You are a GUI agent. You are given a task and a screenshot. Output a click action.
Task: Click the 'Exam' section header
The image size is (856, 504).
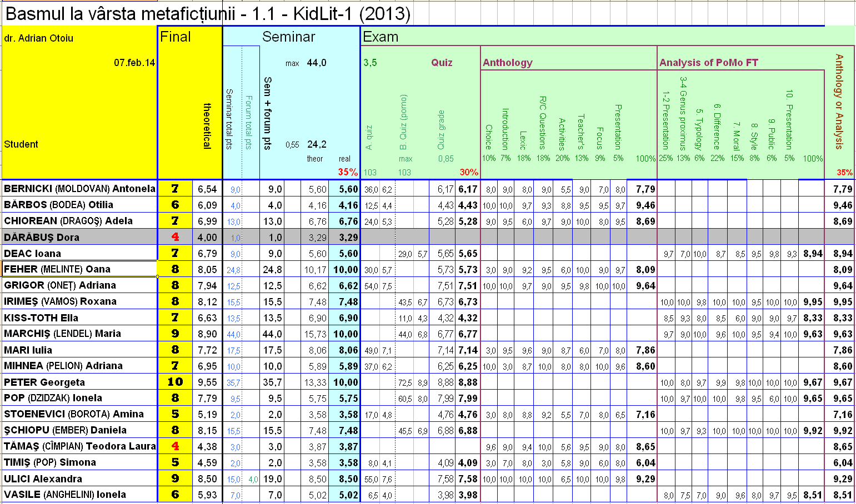[381, 37]
